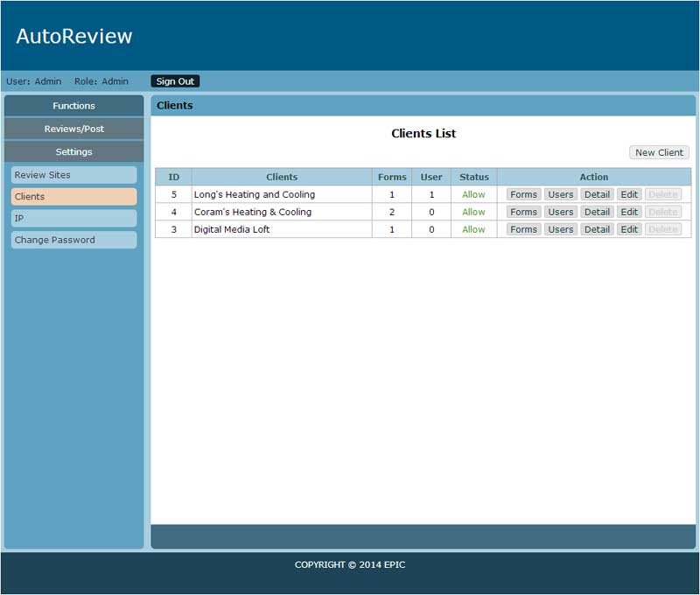Show Detail for Long's Heating and Cooling
Viewport: 700px width, 595px height.
[597, 194]
